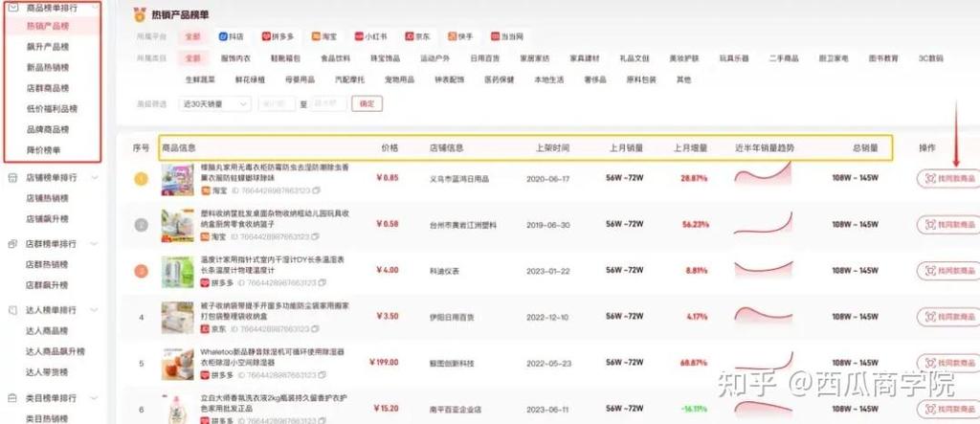Select the 宠物用品 category filter
This screenshot has height=424, width=980.
click(x=399, y=79)
